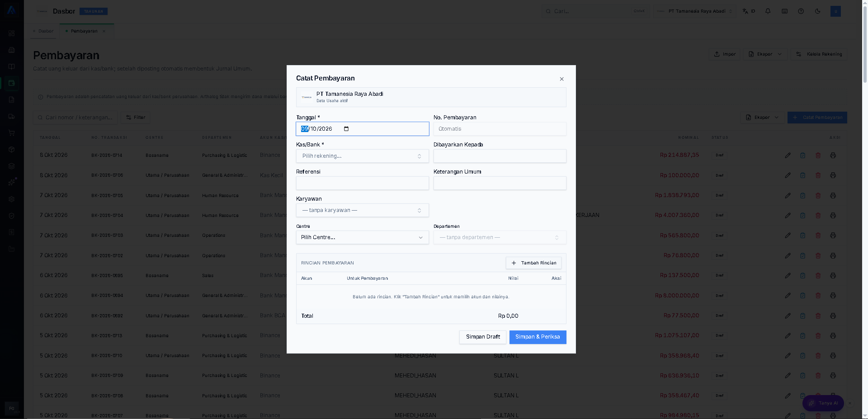Open the Departemen dropdown
The width and height of the screenshot is (868, 419).
click(500, 237)
